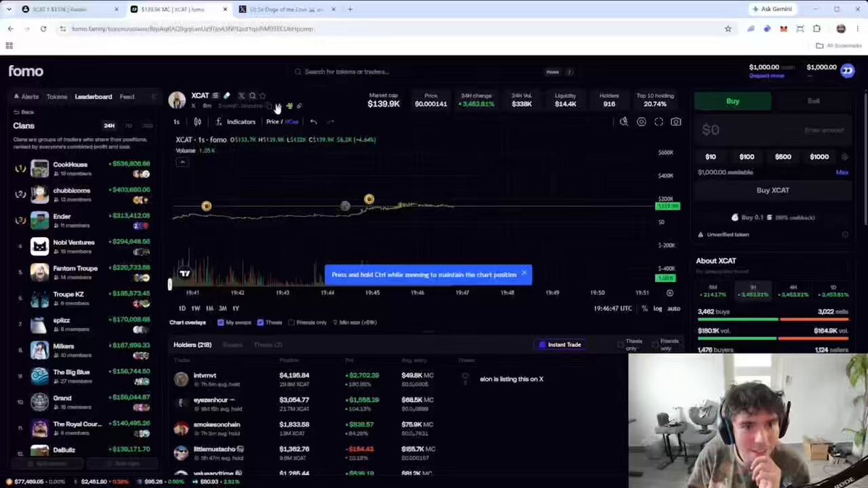Star XCAT as favorite

pyautogui.click(x=263, y=95)
